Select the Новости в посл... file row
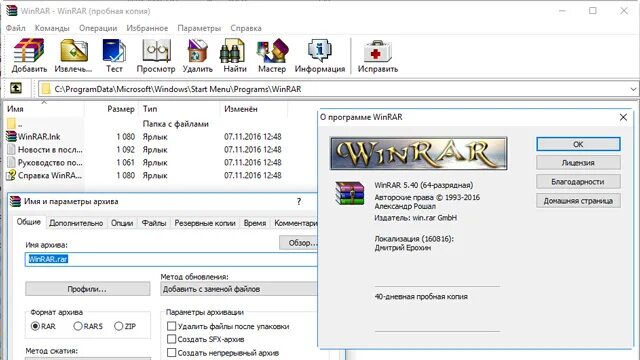Image resolution: width=640 pixels, height=360 pixels. [144, 149]
